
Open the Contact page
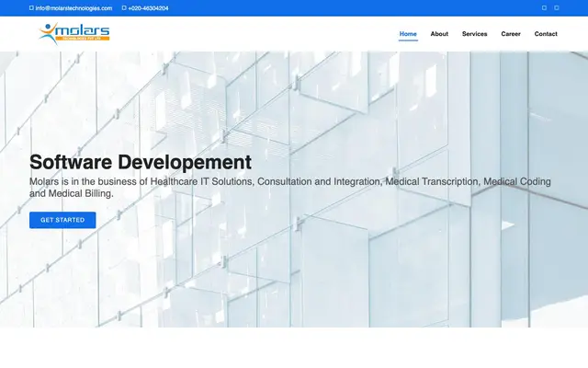(x=546, y=34)
